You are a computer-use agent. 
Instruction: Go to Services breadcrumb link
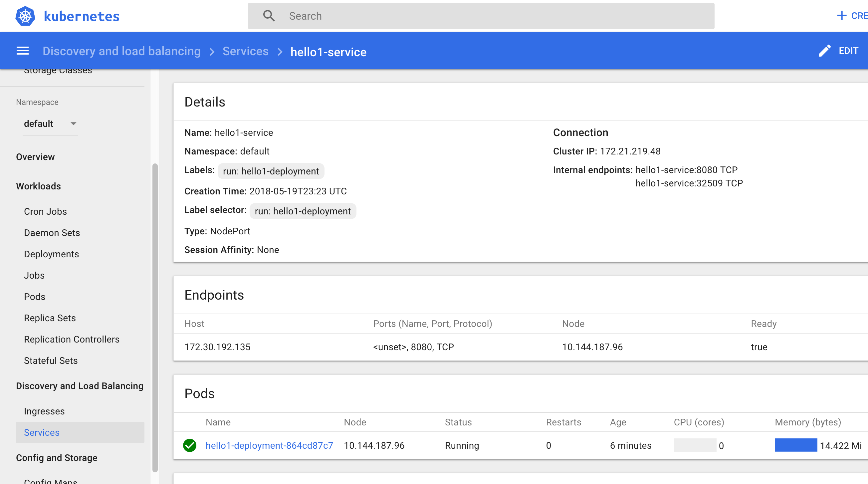click(x=245, y=51)
